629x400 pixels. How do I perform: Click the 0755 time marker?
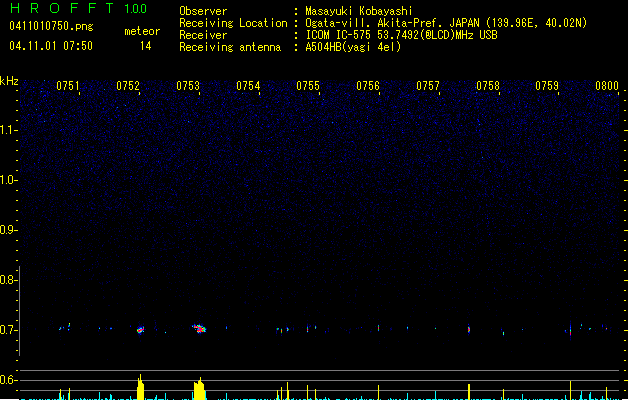308,86
